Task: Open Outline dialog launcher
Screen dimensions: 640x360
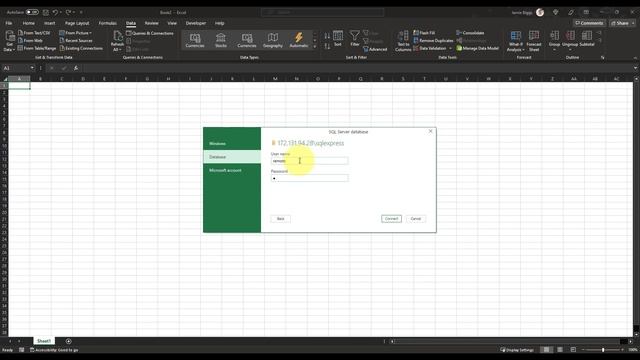Action: 602,58
